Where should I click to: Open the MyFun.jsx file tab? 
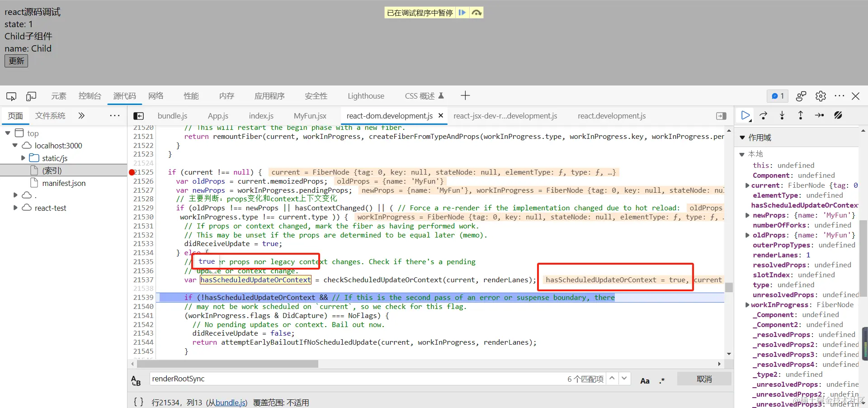(x=310, y=116)
